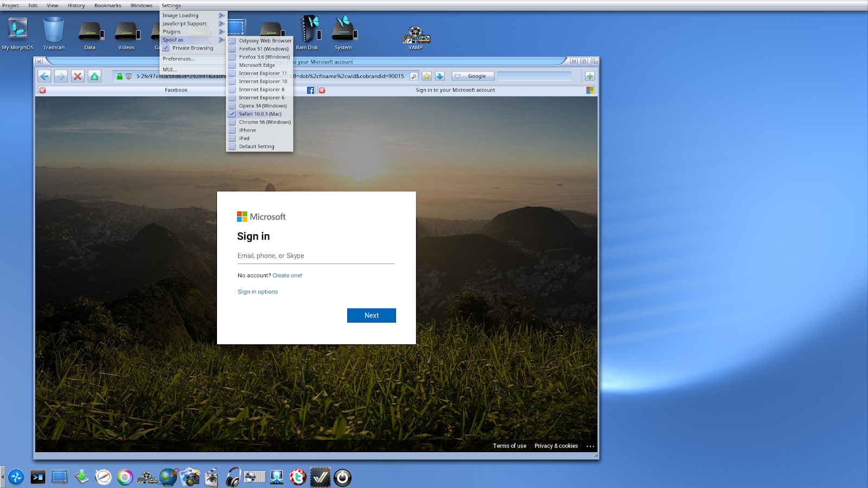Go back with the browser back arrow
868x488 pixels.
pyautogui.click(x=44, y=76)
